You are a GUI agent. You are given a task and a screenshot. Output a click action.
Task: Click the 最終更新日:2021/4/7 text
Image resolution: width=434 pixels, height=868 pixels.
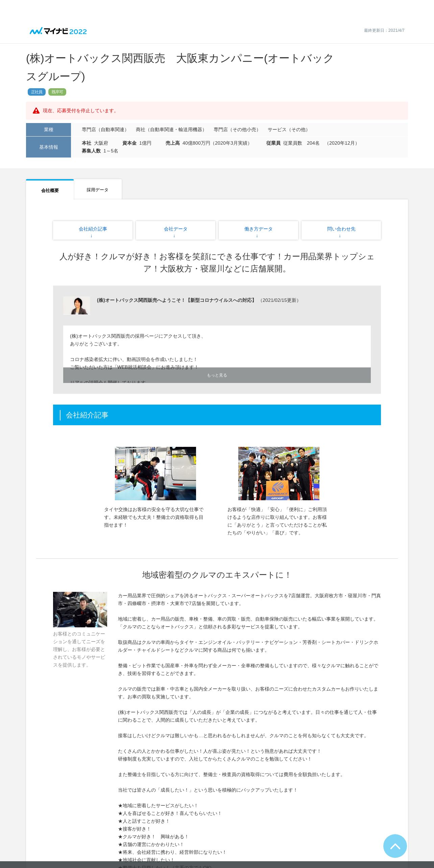click(384, 30)
